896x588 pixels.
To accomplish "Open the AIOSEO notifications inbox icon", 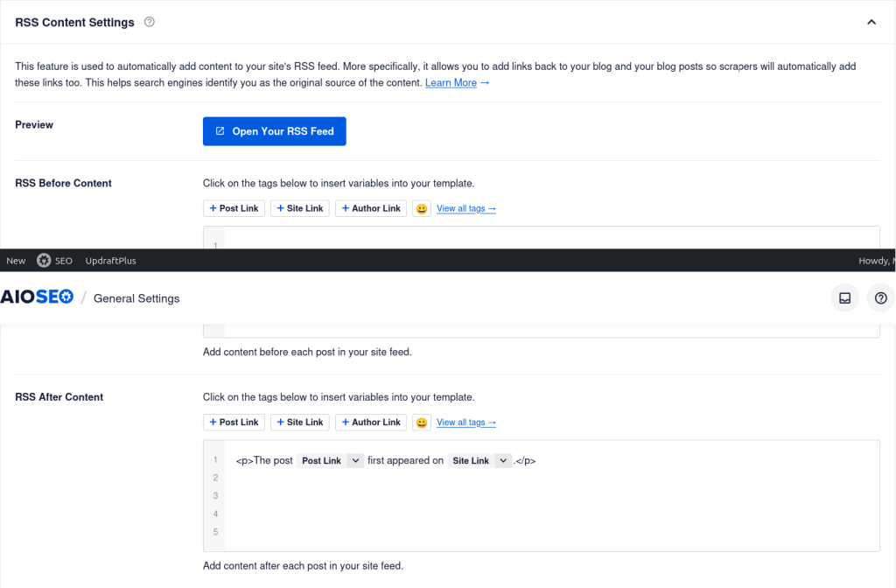I will tap(844, 297).
